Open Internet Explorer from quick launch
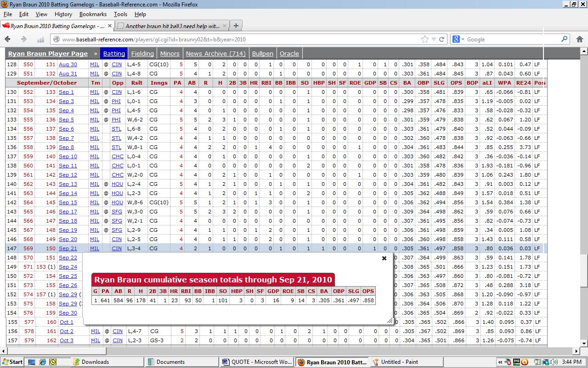This screenshot has height=368, width=588. coord(43,362)
